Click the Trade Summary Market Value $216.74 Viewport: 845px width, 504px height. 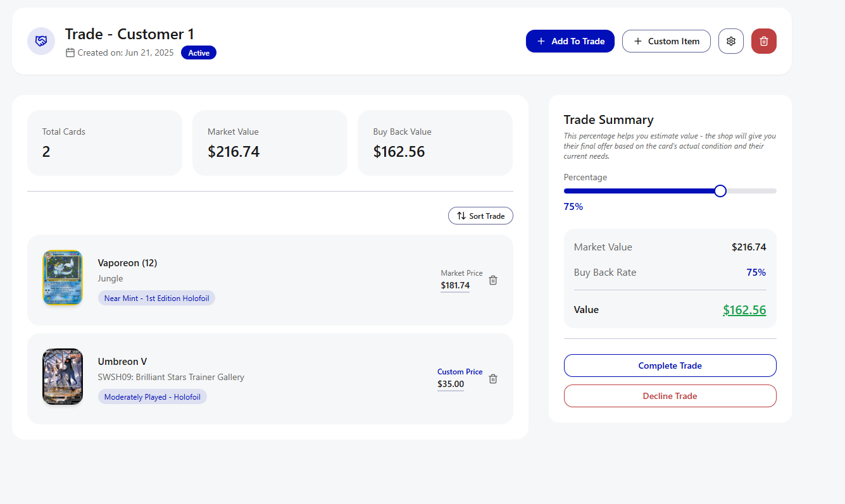749,247
